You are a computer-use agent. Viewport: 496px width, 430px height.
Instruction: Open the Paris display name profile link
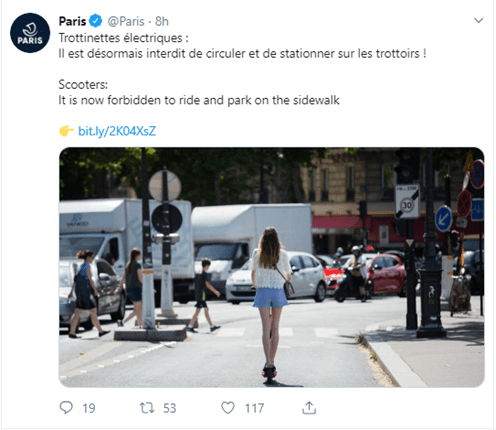click(x=72, y=21)
